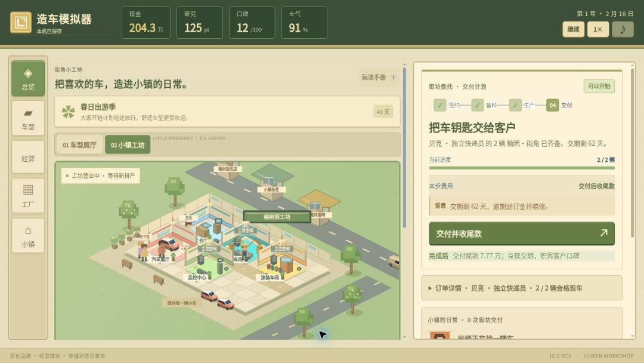644x363 pixels.
Task: Click the 工坊营业中 status label
Action: coord(101,176)
